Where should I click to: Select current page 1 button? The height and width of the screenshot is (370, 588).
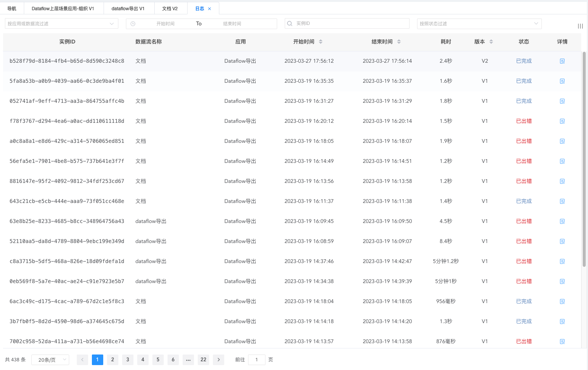pos(98,360)
